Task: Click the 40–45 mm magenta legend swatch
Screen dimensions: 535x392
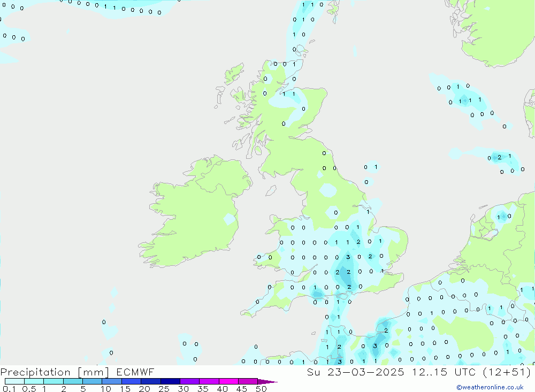Action: [x=228, y=381]
